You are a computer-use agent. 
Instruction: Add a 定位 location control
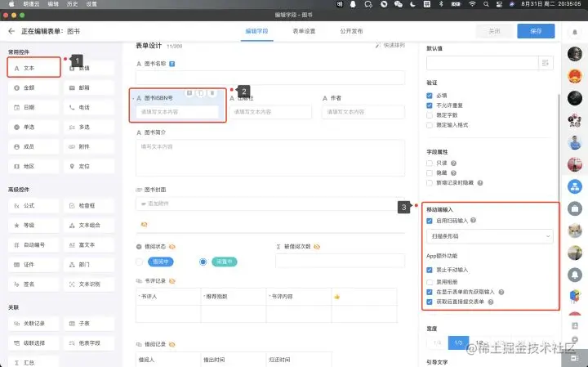(89, 166)
